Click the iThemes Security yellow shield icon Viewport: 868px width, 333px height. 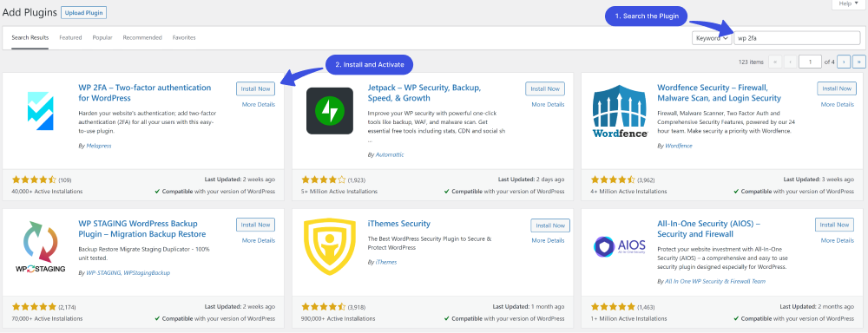point(331,246)
